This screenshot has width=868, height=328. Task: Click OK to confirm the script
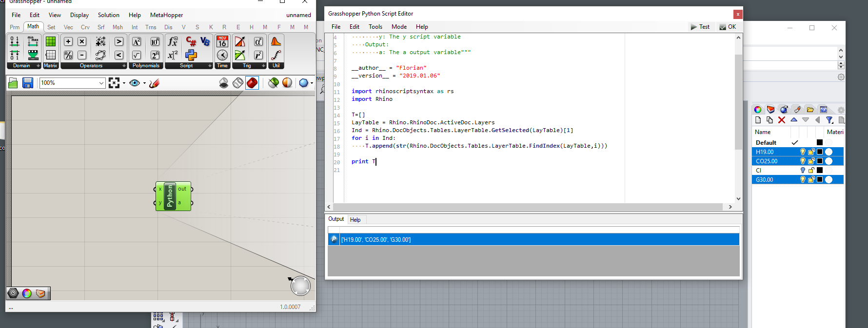coord(728,27)
